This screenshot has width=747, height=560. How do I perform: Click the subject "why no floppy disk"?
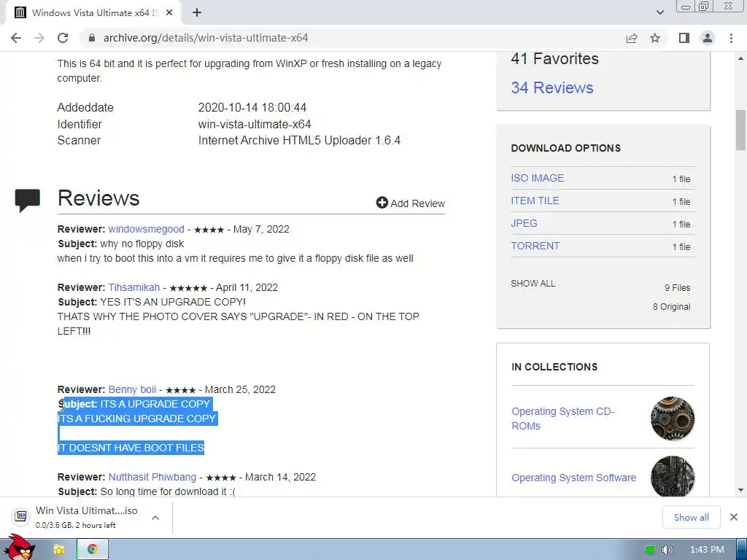[142, 244]
